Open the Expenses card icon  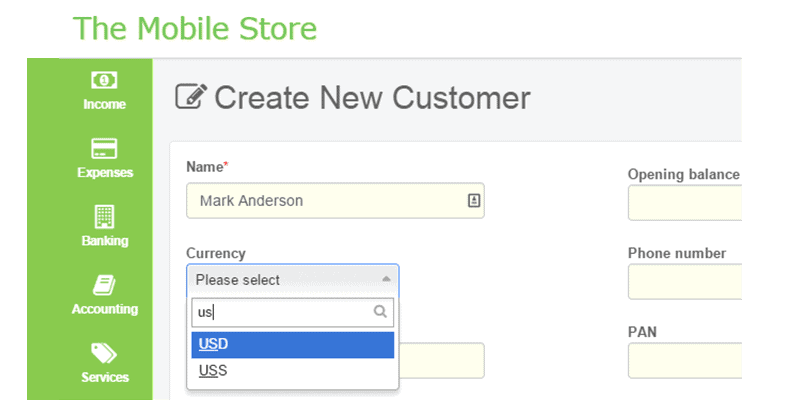(x=104, y=148)
